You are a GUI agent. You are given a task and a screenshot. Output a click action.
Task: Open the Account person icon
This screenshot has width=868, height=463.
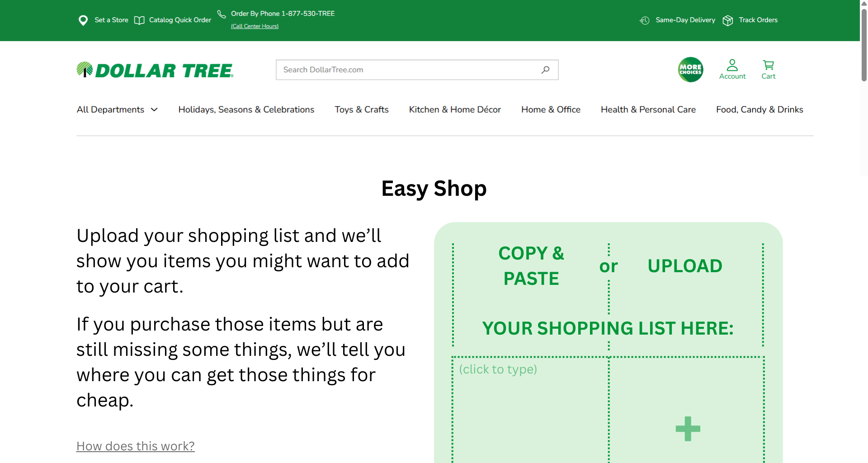[x=732, y=65]
